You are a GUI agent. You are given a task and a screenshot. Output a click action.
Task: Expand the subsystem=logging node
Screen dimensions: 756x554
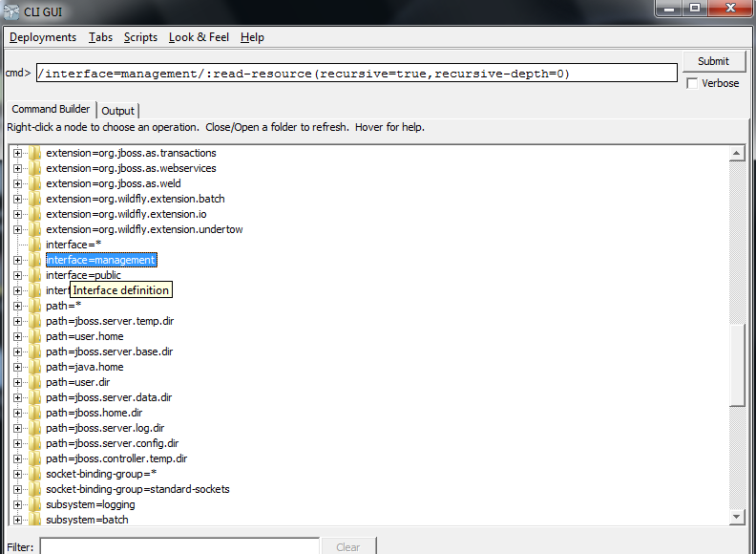17,504
